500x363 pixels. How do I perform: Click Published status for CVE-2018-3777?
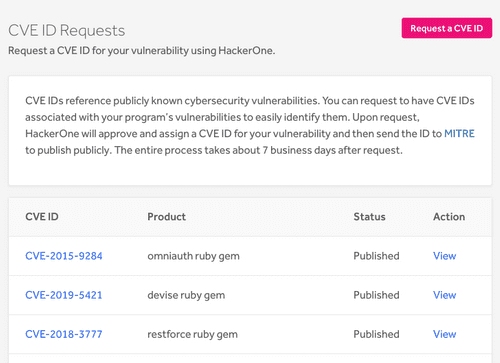tap(376, 334)
